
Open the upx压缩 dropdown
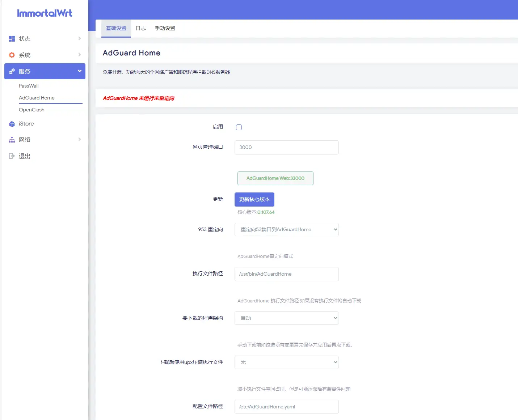pyautogui.click(x=286, y=362)
